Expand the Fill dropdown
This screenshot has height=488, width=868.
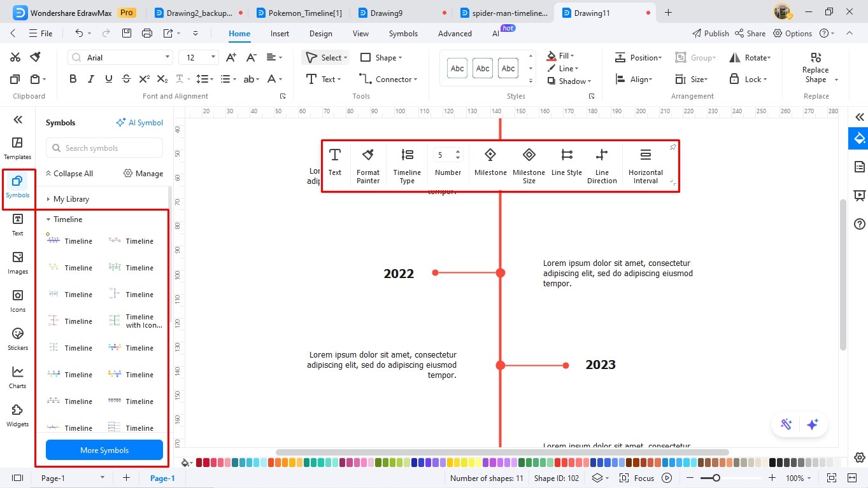[572, 56]
